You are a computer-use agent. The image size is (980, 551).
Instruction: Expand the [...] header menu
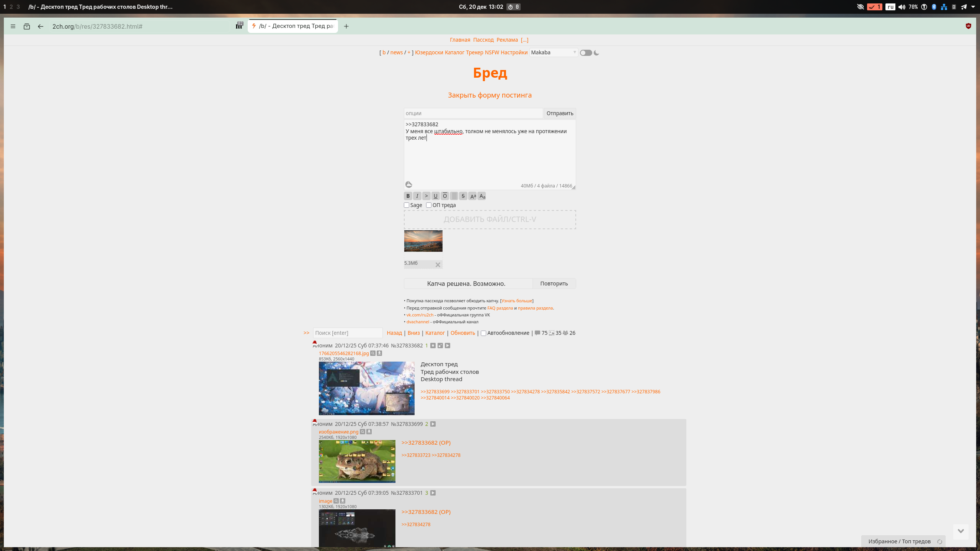[524, 40]
